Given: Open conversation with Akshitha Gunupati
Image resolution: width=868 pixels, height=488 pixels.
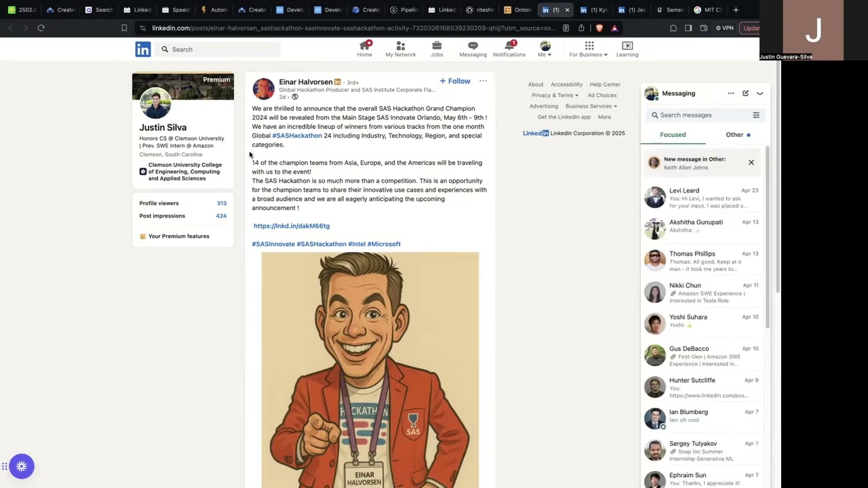Looking at the screenshot, I should 703,229.
